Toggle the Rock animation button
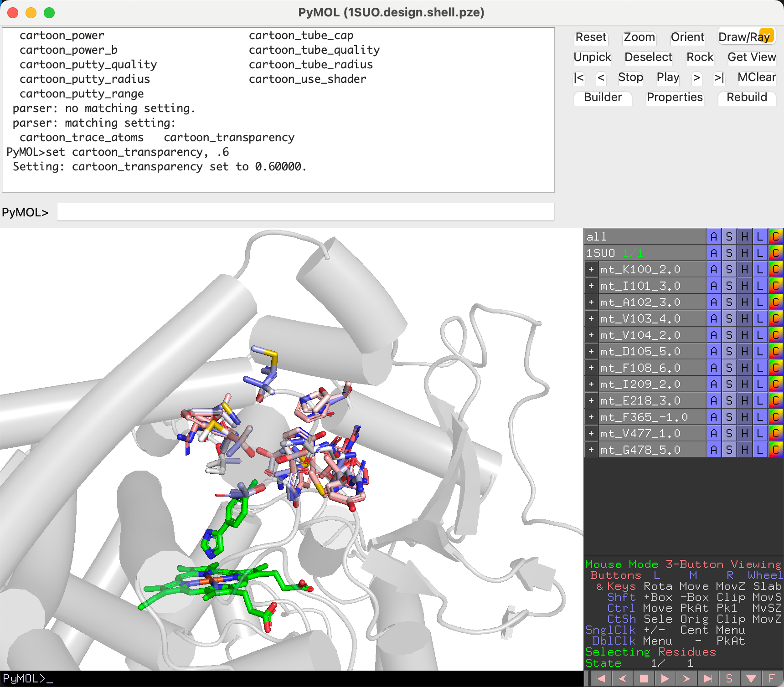The height and width of the screenshot is (687, 784). click(700, 57)
